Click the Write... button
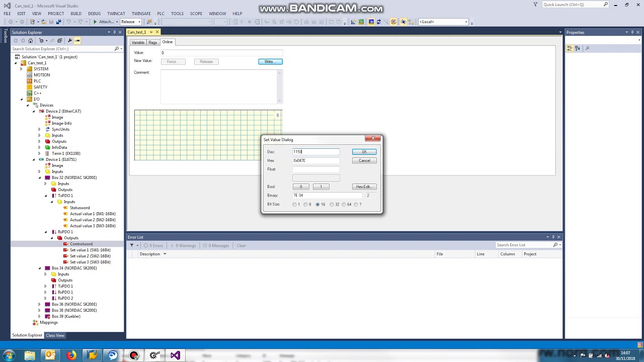The image size is (644, 362). [x=270, y=61]
